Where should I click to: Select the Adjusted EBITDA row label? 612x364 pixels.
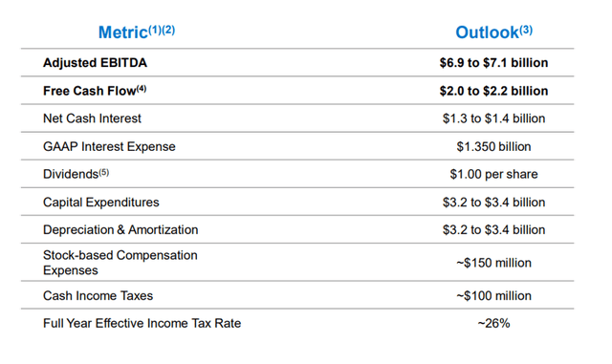[x=95, y=63]
